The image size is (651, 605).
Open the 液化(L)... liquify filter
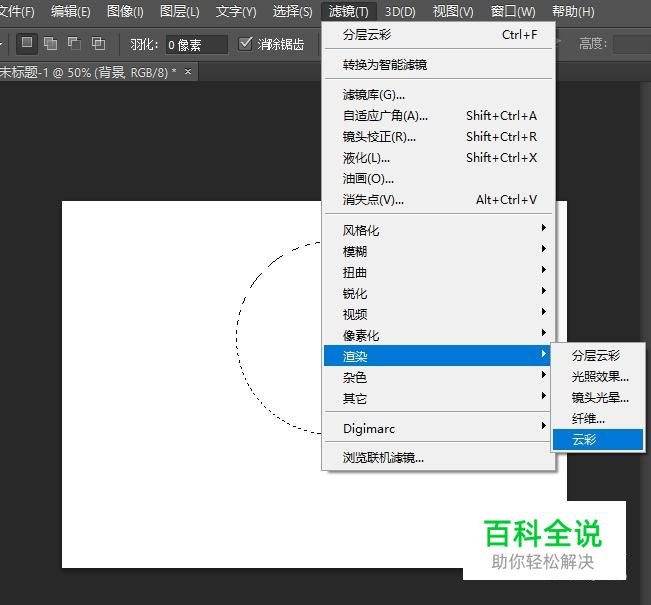(438, 158)
